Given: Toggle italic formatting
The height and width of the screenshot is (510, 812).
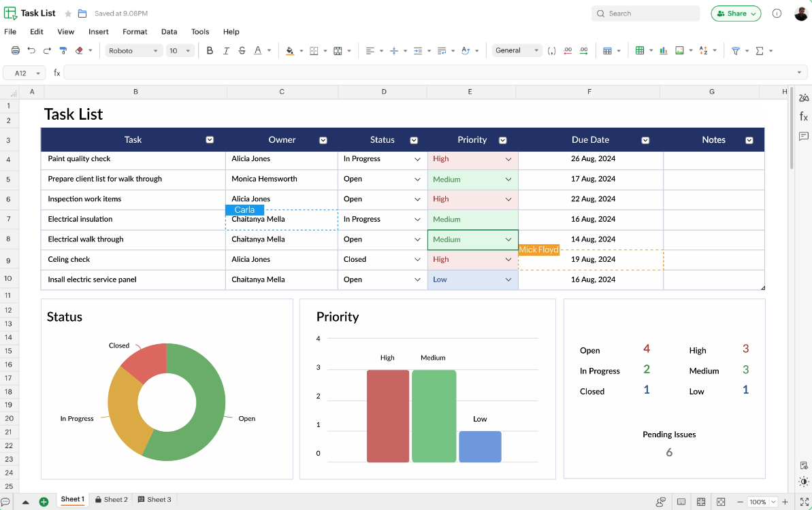Looking at the screenshot, I should pos(226,50).
